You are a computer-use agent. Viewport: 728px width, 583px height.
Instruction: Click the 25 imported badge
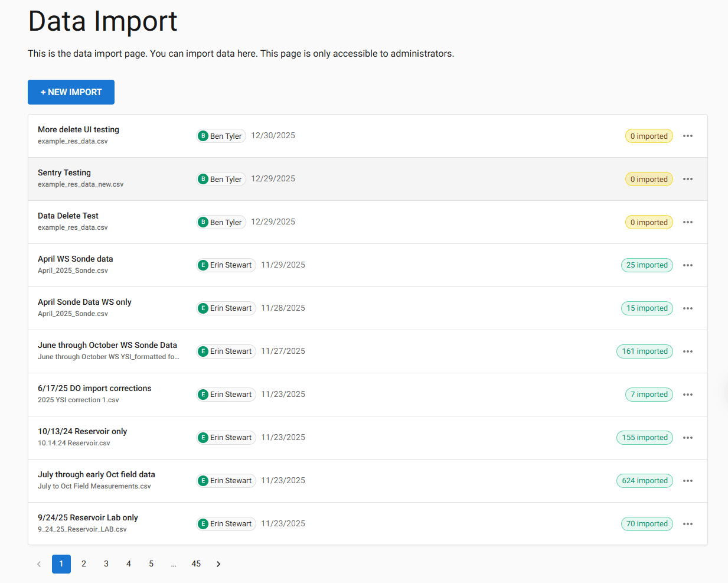click(647, 265)
